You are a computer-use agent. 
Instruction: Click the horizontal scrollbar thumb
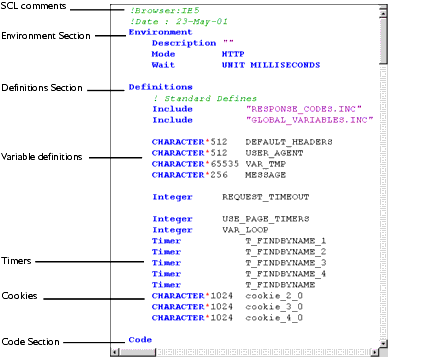pyautogui.click(x=137, y=352)
